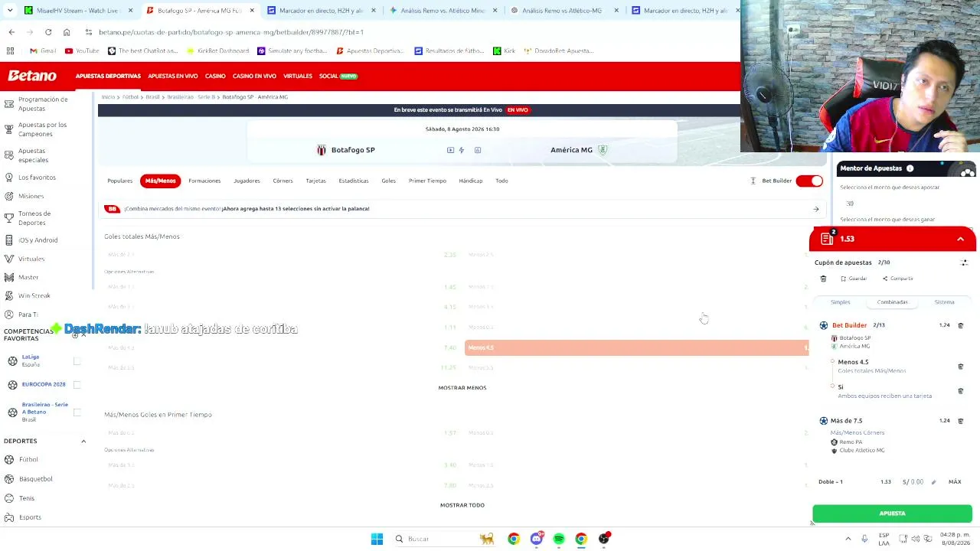
Task: Open the CASINO section
Action: pyautogui.click(x=215, y=77)
